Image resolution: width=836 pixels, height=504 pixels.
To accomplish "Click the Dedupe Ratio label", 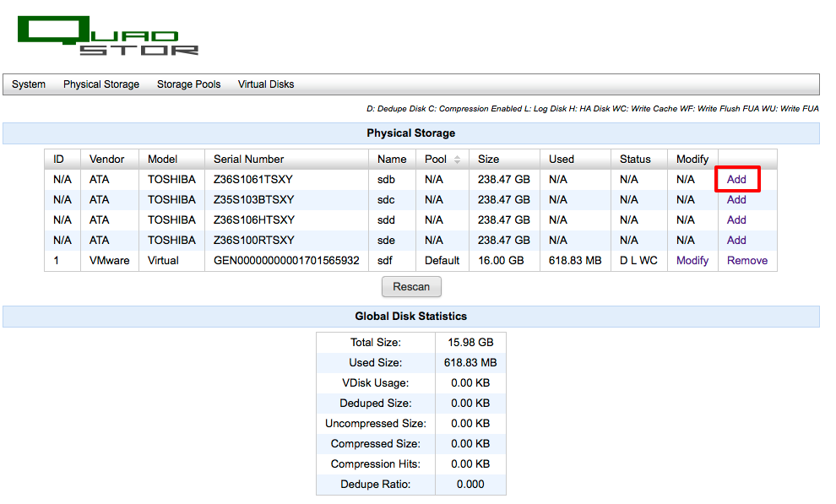I will pyautogui.click(x=375, y=485).
